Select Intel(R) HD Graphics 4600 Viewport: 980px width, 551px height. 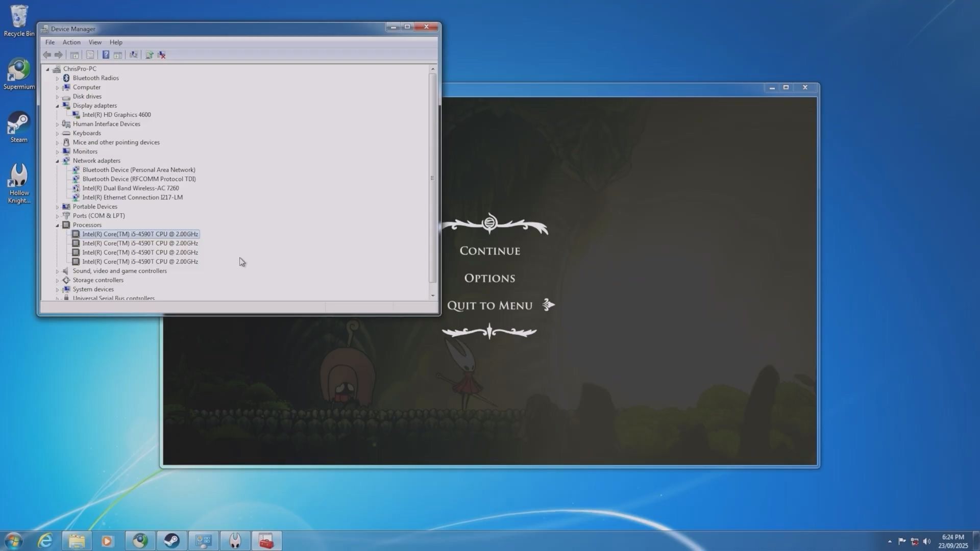tap(116, 115)
